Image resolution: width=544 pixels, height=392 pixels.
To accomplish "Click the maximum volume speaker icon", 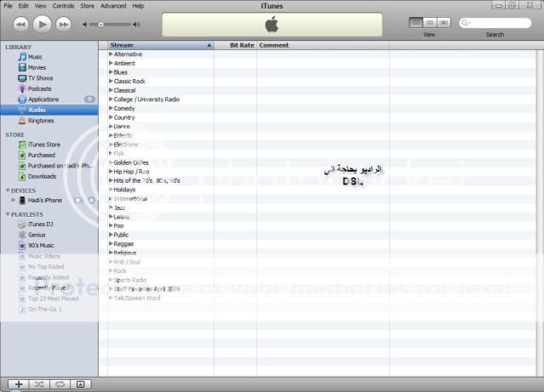I will point(136,25).
